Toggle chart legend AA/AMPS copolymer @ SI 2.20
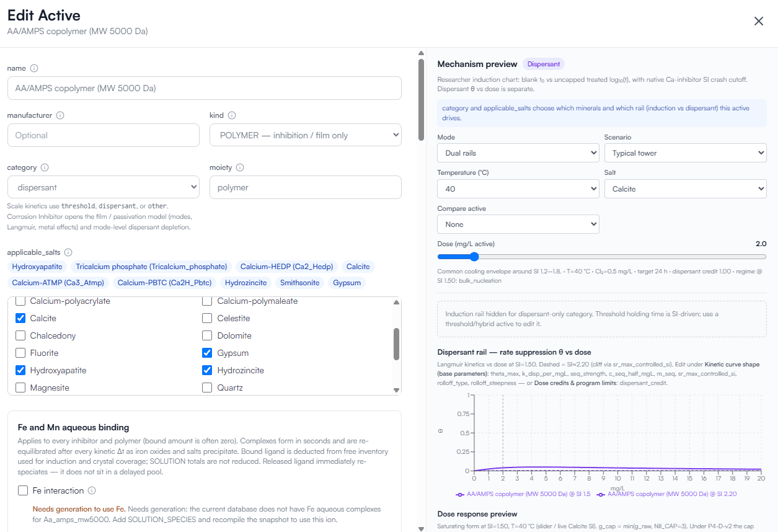This screenshot has width=778, height=532. click(666, 494)
